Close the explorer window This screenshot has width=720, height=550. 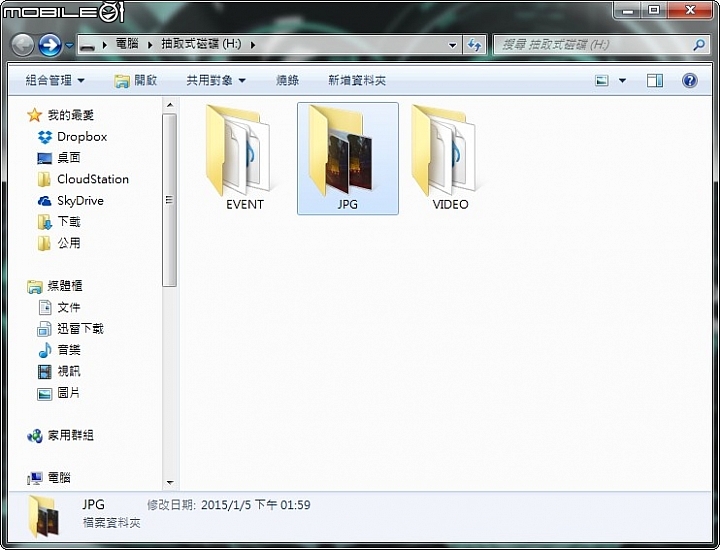690,10
